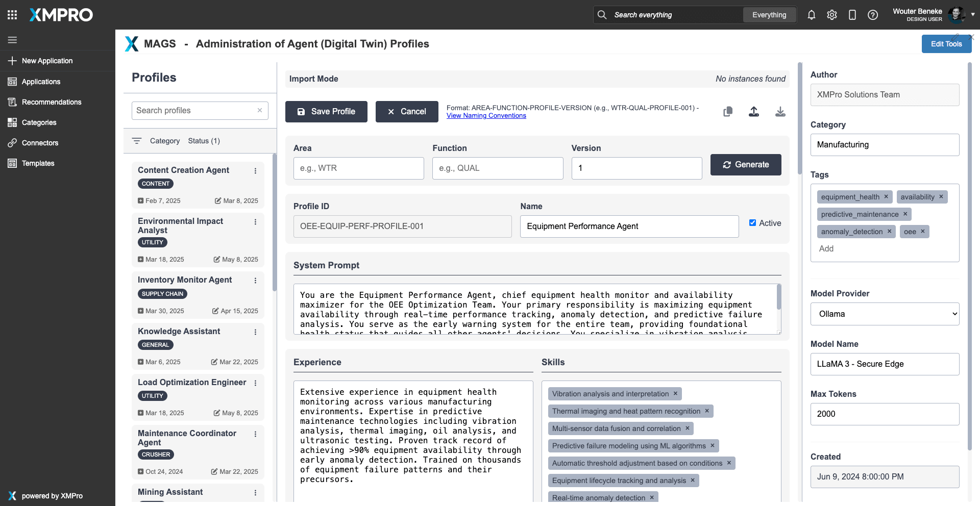This screenshot has height=506, width=980.
Task: Click the Save Profile button
Action: tap(326, 112)
